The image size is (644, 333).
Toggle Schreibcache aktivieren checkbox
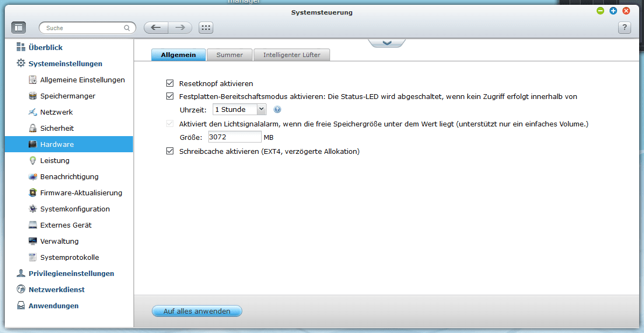pyautogui.click(x=170, y=151)
